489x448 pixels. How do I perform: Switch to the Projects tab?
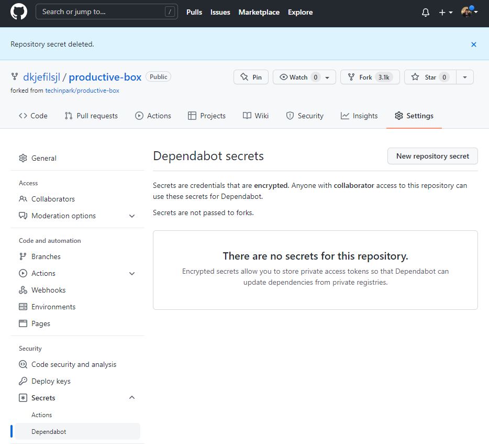(206, 116)
